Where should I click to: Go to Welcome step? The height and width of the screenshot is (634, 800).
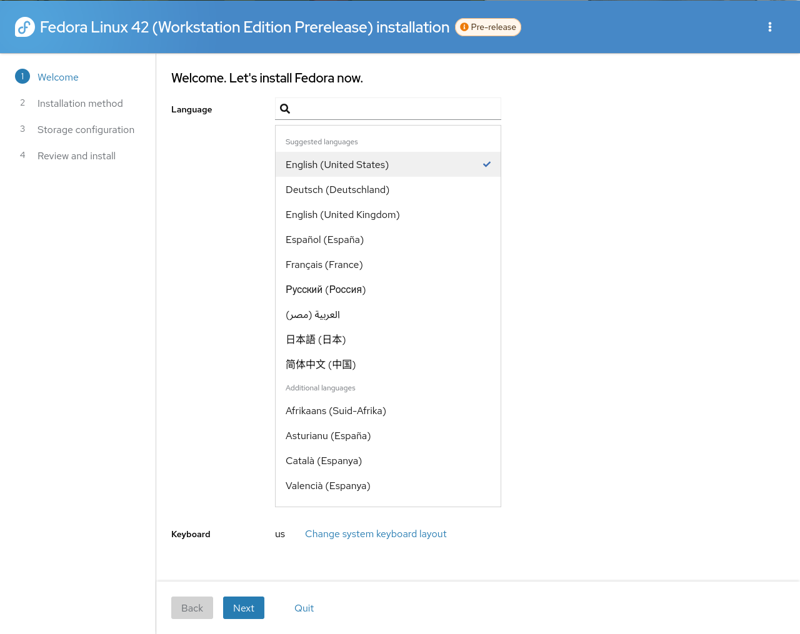pos(58,77)
